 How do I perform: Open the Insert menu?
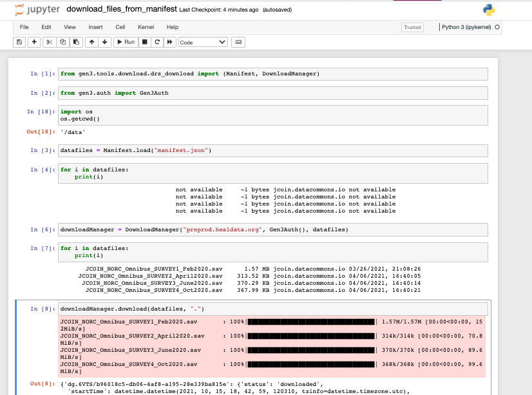click(x=95, y=27)
